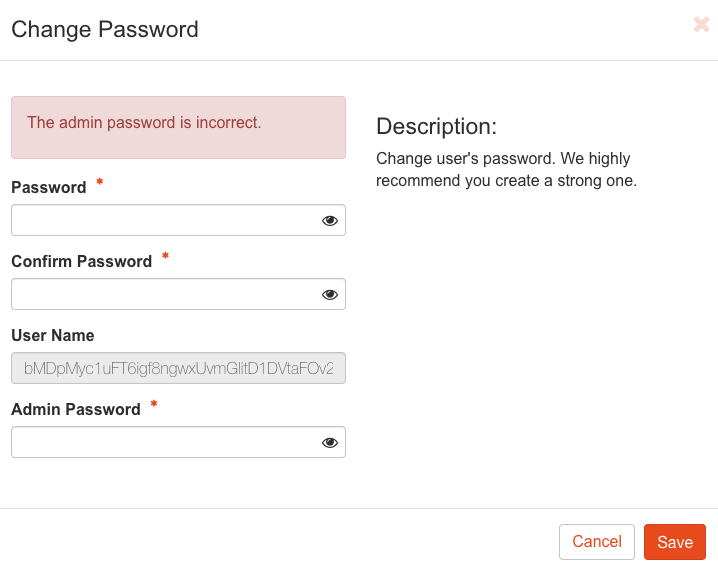
Task: Show the Password field's hidden text
Action: tap(330, 221)
